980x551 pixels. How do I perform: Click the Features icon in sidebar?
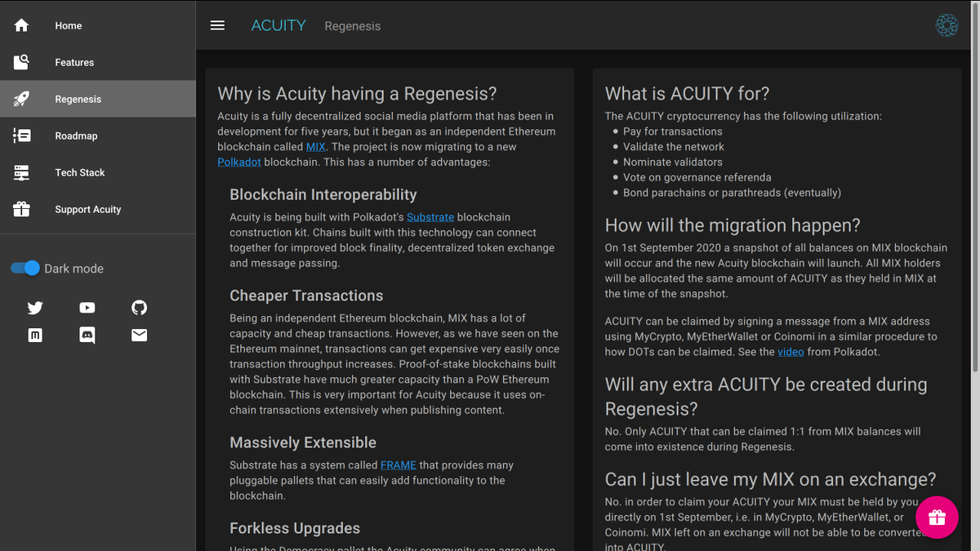pyautogui.click(x=22, y=62)
